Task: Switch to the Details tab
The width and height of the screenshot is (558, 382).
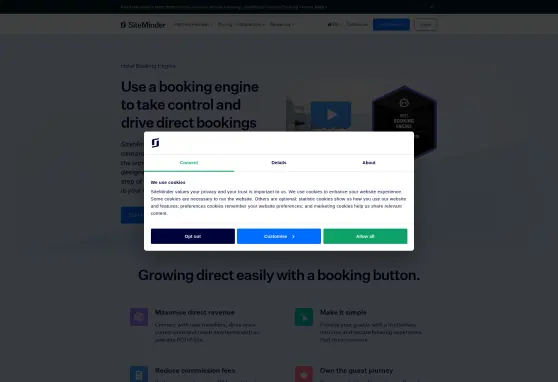Action: [x=279, y=163]
